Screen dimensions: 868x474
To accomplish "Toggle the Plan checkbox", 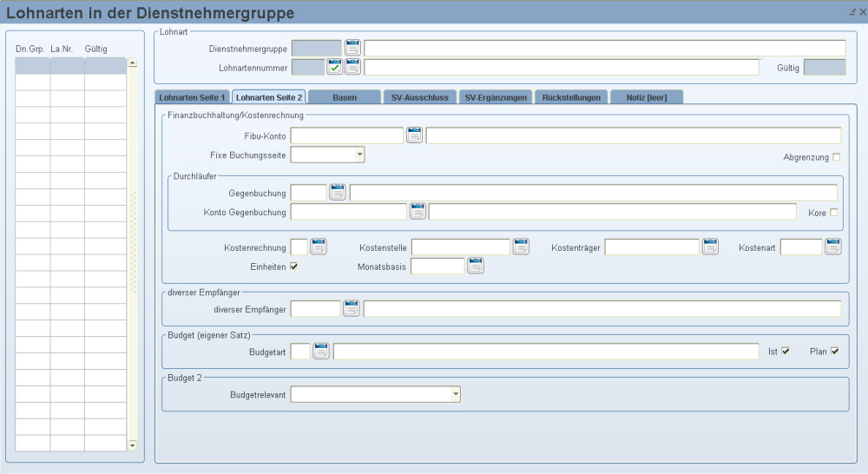I will click(835, 351).
